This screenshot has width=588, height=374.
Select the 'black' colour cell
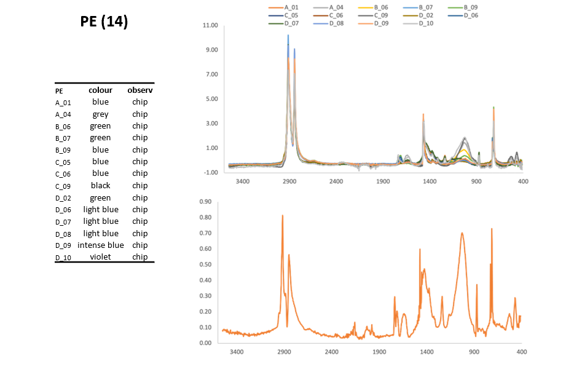point(100,186)
